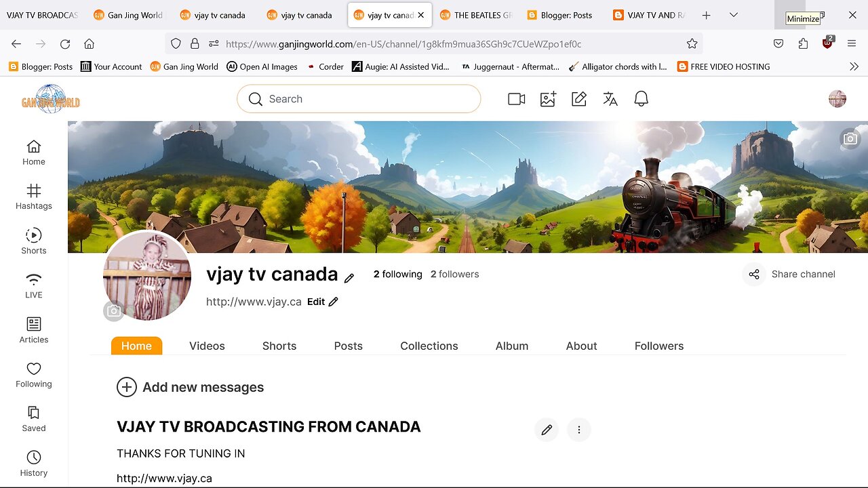The image size is (868, 488).
Task: Click the Pocket save icon
Action: click(778, 44)
